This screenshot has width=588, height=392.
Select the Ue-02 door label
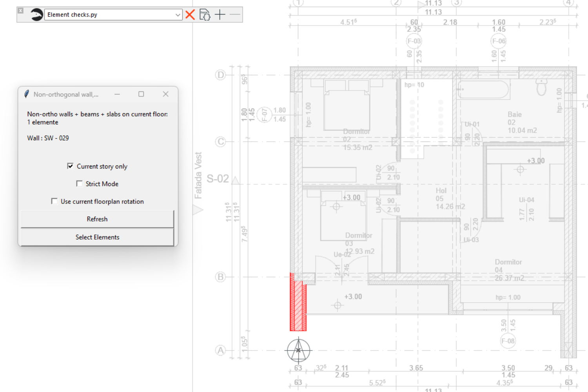coord(341,254)
